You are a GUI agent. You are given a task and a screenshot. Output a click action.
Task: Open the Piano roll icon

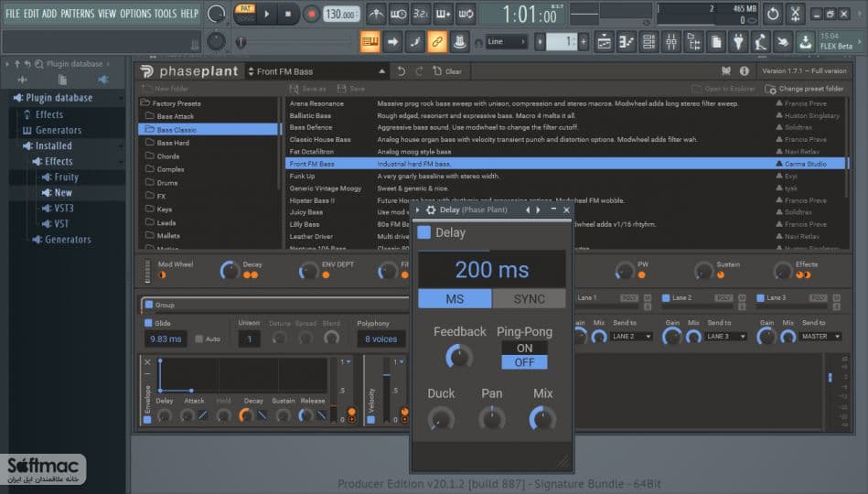click(x=627, y=41)
